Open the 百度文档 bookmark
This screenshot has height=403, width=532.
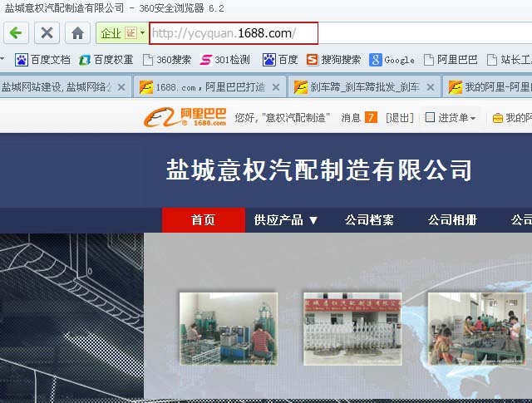(43, 60)
